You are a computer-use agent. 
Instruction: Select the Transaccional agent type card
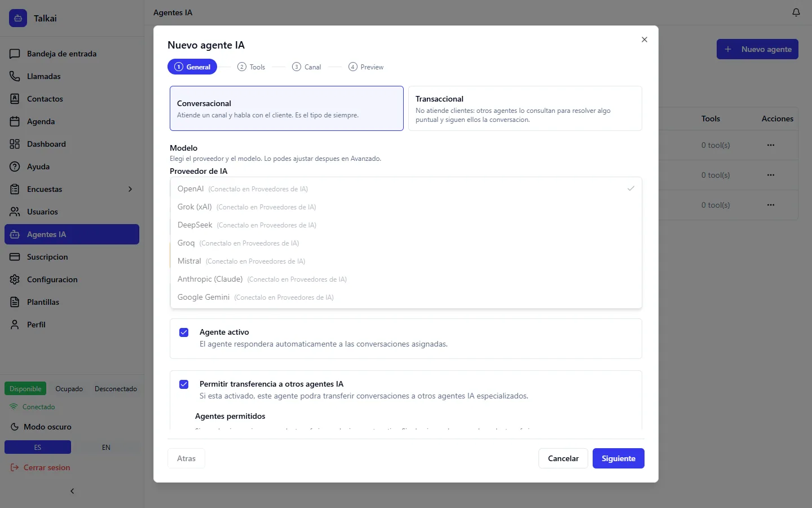click(525, 108)
